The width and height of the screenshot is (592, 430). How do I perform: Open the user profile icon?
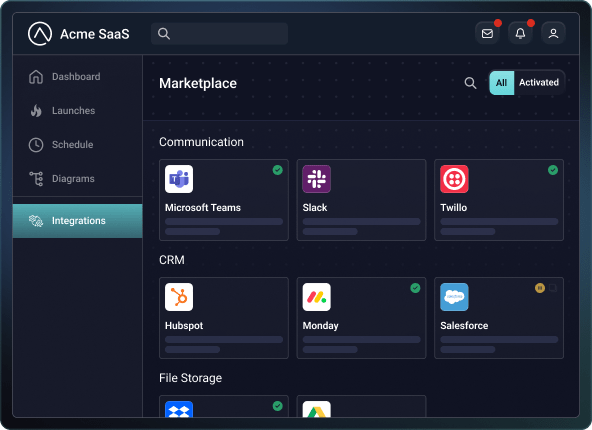click(x=553, y=34)
